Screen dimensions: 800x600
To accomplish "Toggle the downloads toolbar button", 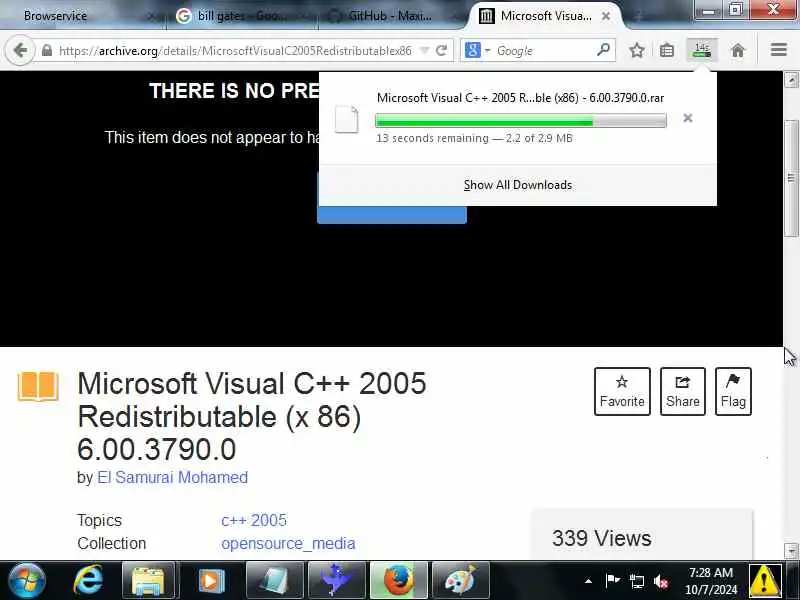I will [x=702, y=50].
